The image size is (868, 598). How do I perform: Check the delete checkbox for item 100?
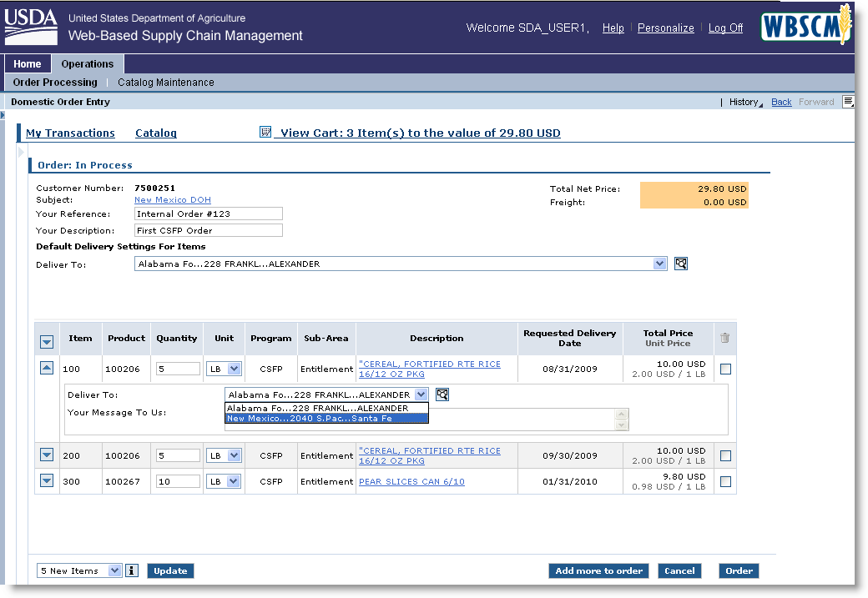725,369
